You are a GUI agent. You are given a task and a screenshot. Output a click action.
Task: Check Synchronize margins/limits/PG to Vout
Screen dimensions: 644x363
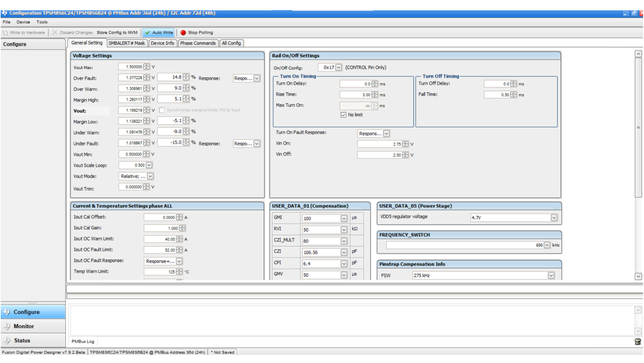(162, 110)
